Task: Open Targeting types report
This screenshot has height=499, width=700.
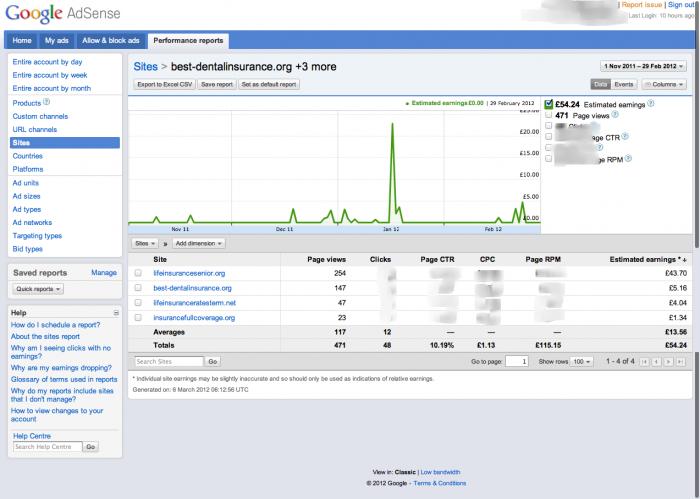Action: 37,236
